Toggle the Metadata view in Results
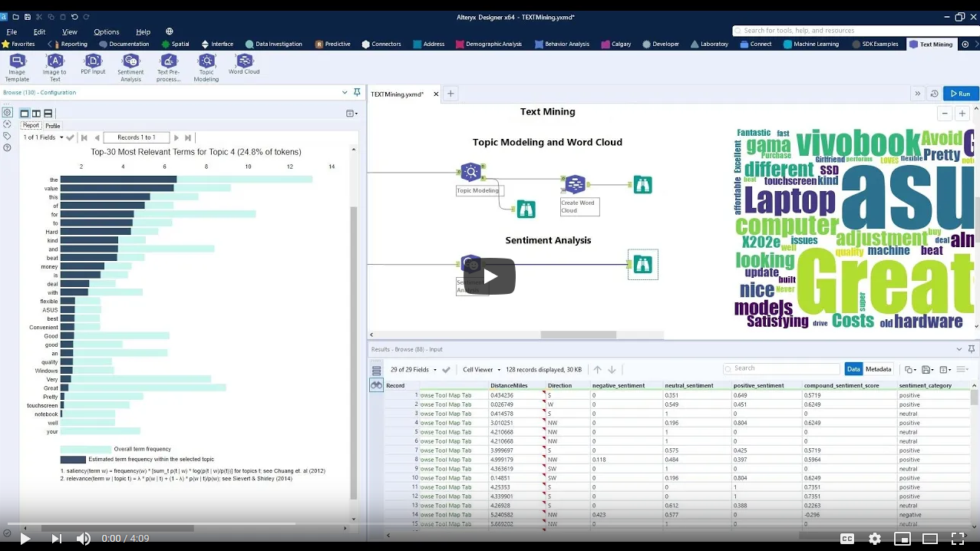The width and height of the screenshot is (980, 551). click(x=879, y=369)
